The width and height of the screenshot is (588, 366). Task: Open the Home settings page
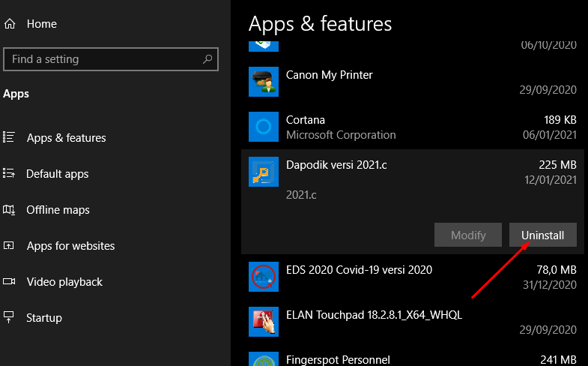coord(42,24)
